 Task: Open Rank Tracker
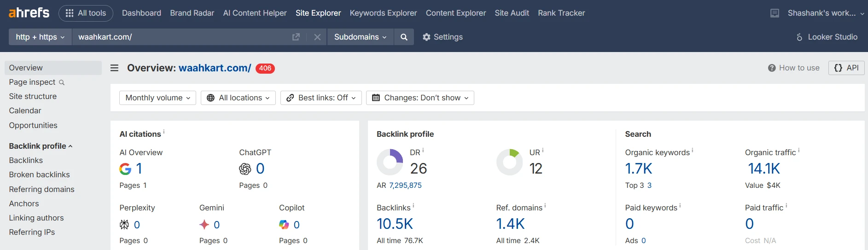[561, 13]
